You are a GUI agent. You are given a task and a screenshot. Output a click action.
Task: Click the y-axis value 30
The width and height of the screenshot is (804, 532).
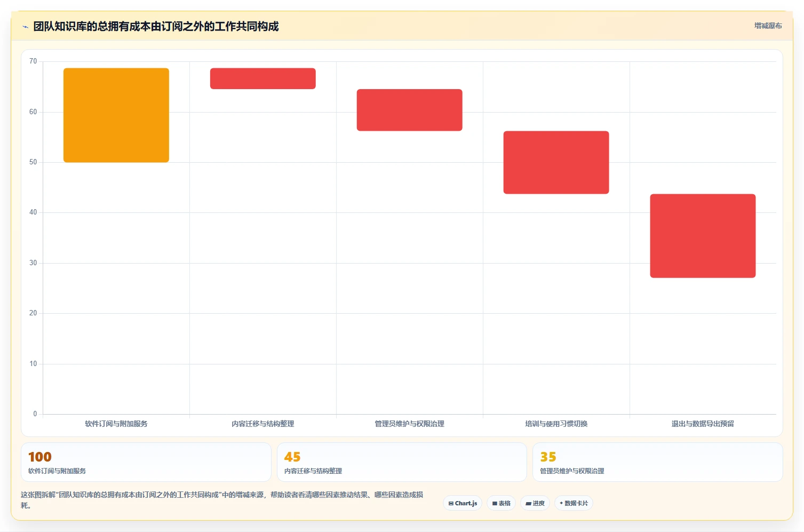[x=33, y=263]
